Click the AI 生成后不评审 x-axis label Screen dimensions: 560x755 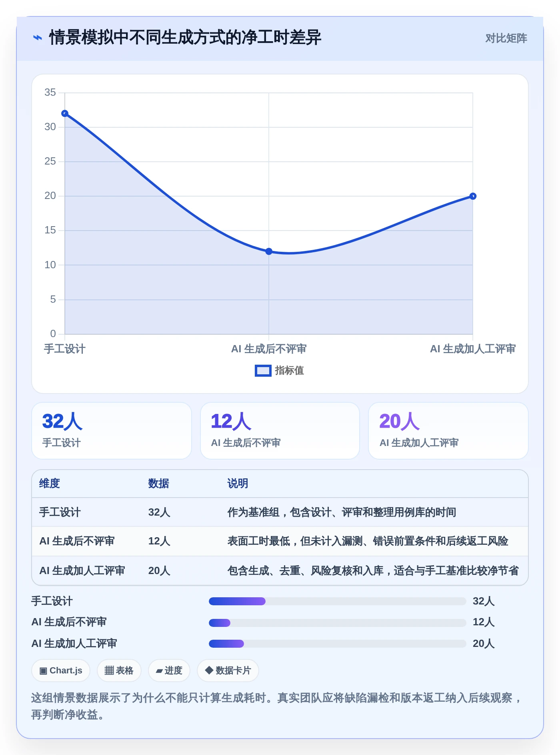(x=269, y=349)
